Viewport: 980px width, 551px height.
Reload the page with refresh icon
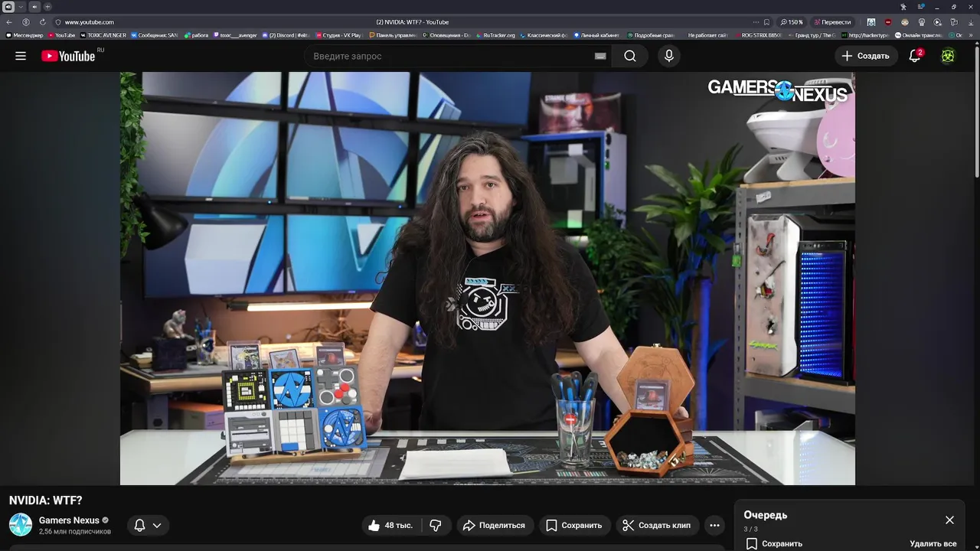pos(43,22)
